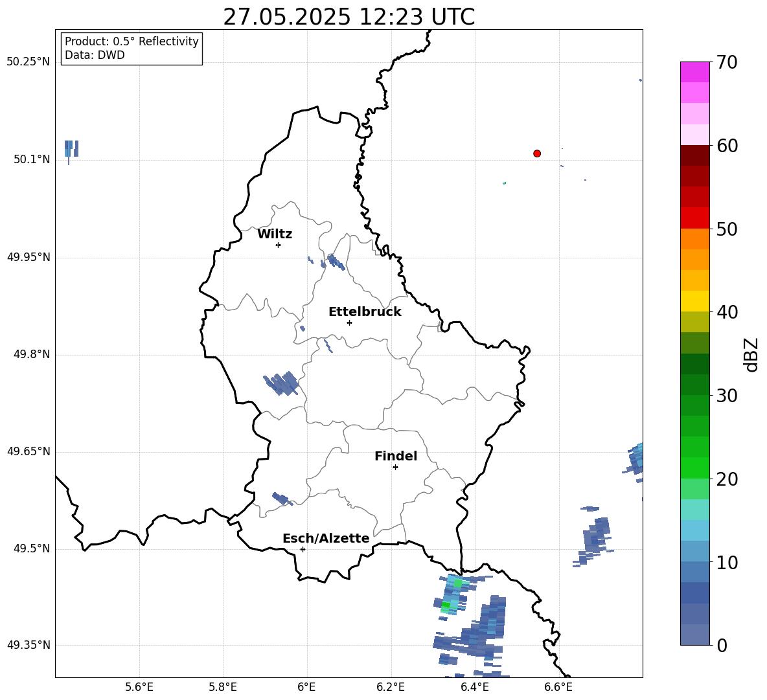Viewport: 767px width, 700px height.
Task: Click the 70 value on colorbar
Action: [727, 62]
